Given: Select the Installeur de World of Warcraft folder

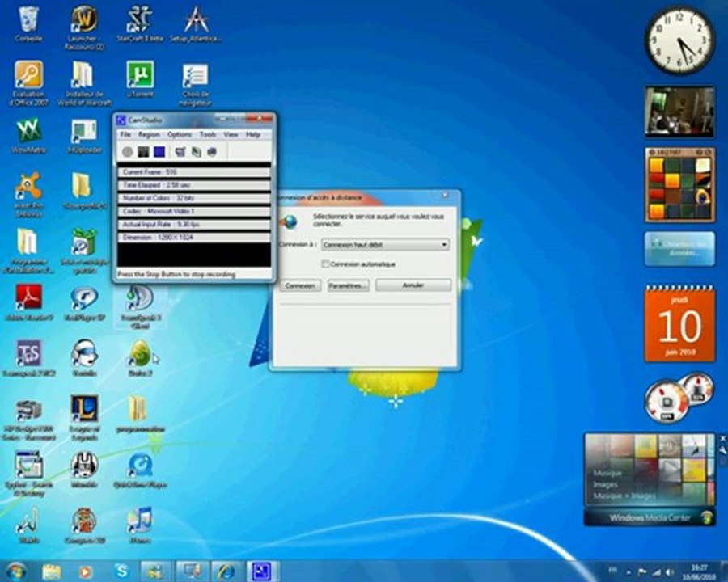Looking at the screenshot, I should click(x=84, y=83).
